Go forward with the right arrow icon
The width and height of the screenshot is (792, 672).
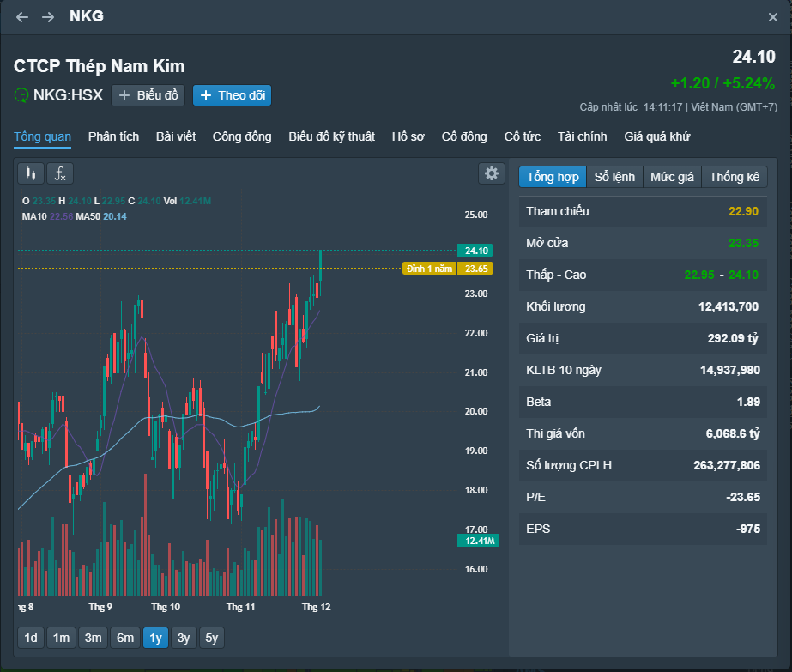(48, 17)
